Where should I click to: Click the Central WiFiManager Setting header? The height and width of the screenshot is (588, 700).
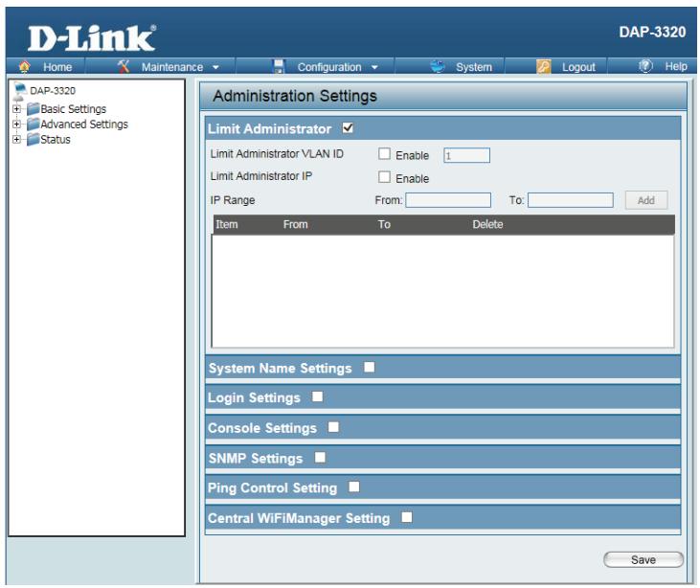[x=442, y=518]
